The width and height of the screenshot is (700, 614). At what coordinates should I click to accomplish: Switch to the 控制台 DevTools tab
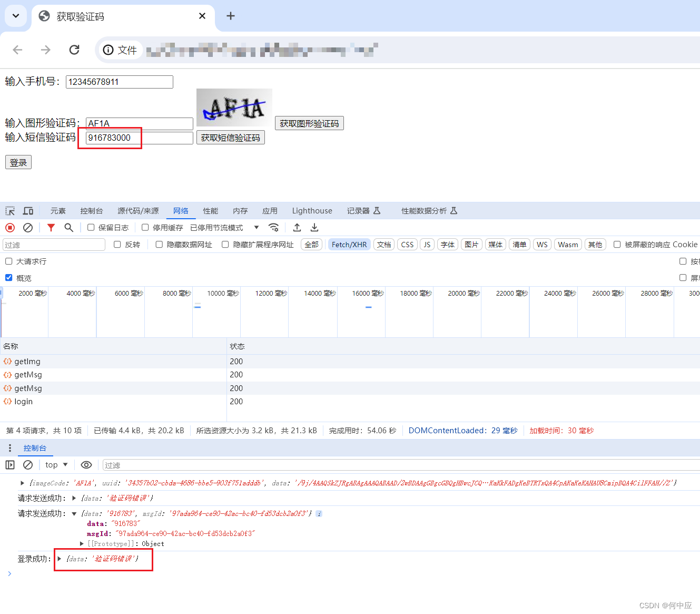pyautogui.click(x=92, y=211)
